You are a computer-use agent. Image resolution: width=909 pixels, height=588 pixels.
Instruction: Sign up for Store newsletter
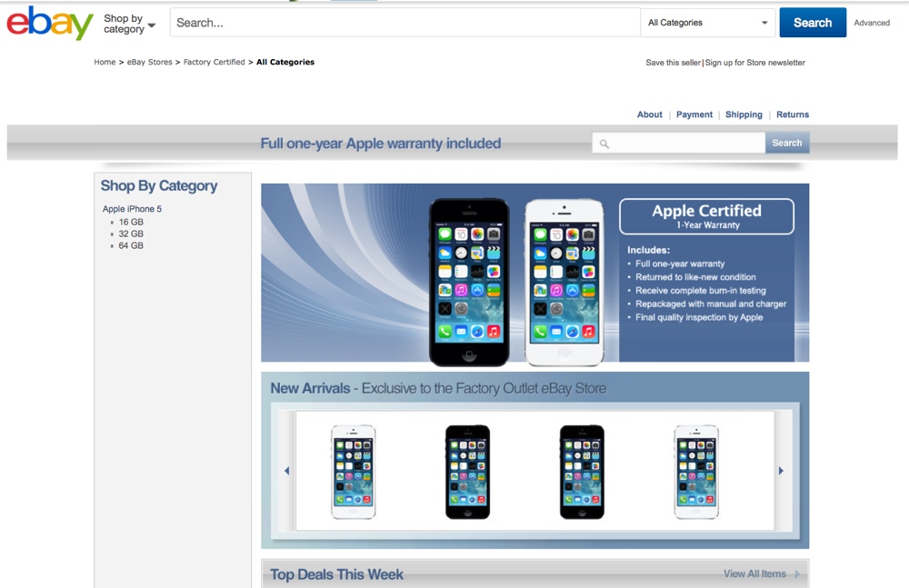tap(754, 63)
